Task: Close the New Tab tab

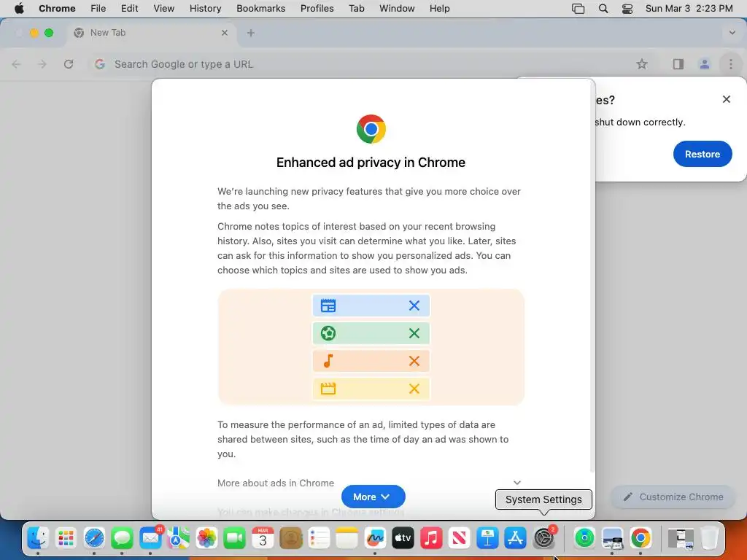Action: coord(225,33)
